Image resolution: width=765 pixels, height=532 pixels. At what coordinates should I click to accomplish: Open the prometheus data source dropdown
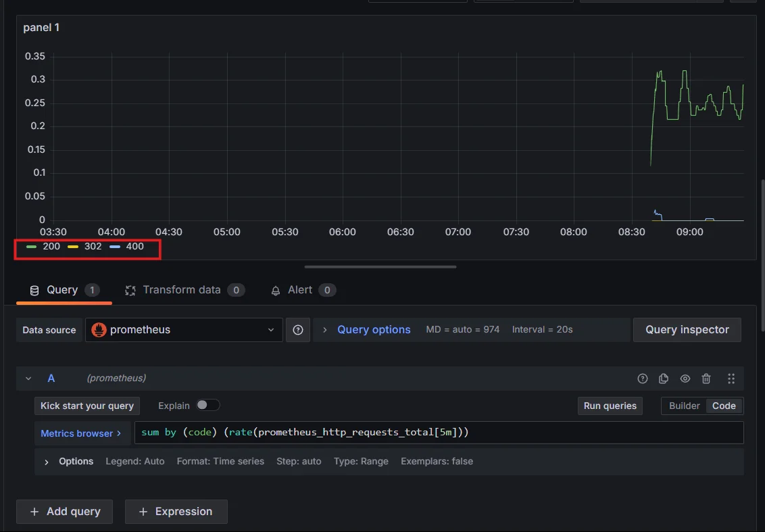[x=184, y=330]
